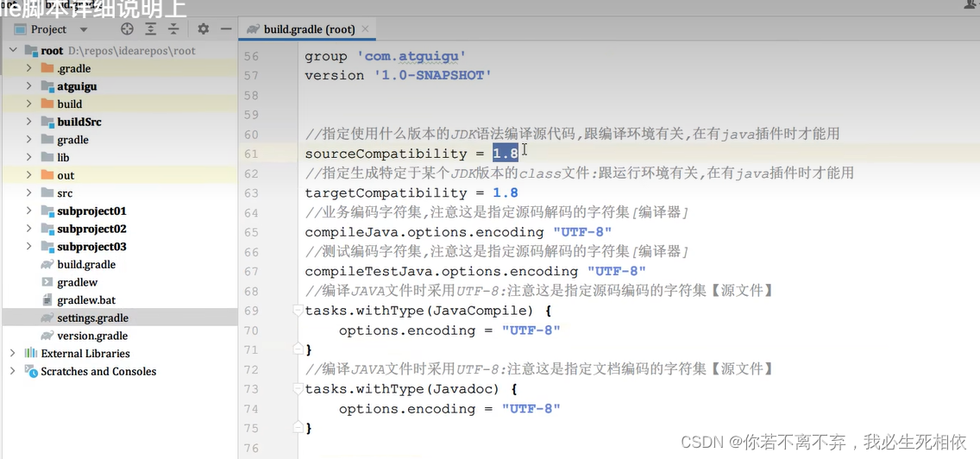Click line number 63 in gutter
The width and height of the screenshot is (980, 459).
coord(251,192)
